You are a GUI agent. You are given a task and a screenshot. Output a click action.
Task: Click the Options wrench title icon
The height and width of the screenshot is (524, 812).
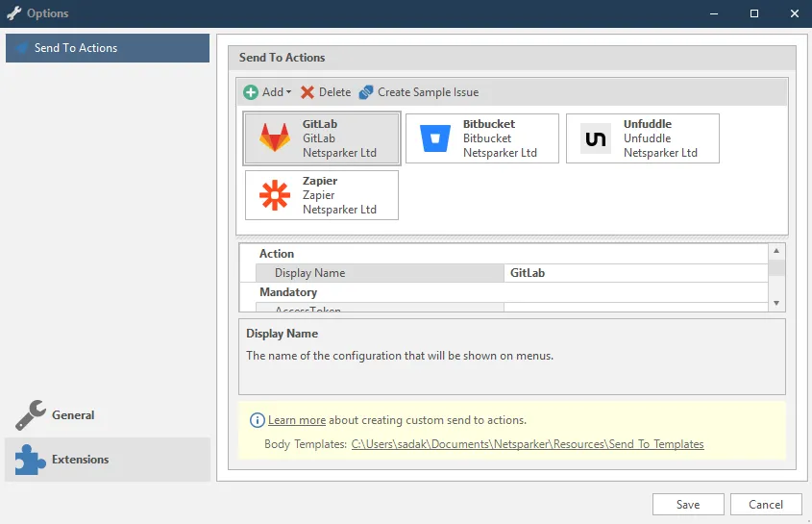pos(14,13)
